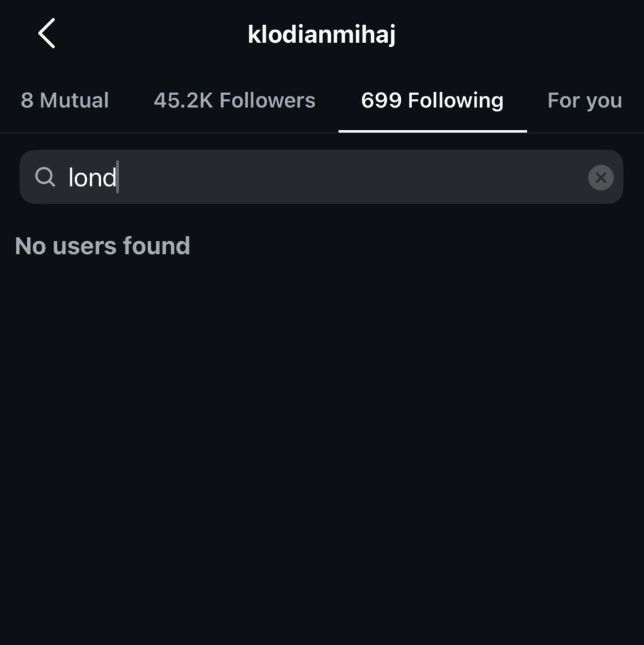Tap the klodianmihaj username title
The height and width of the screenshot is (645, 644).
click(321, 35)
